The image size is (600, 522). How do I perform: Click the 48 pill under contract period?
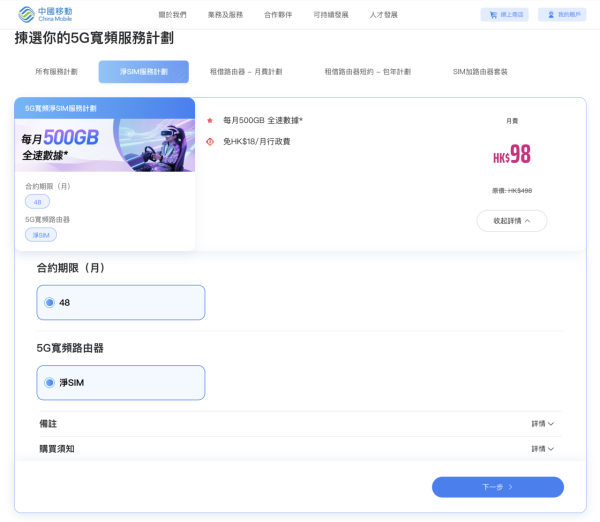[x=38, y=202]
